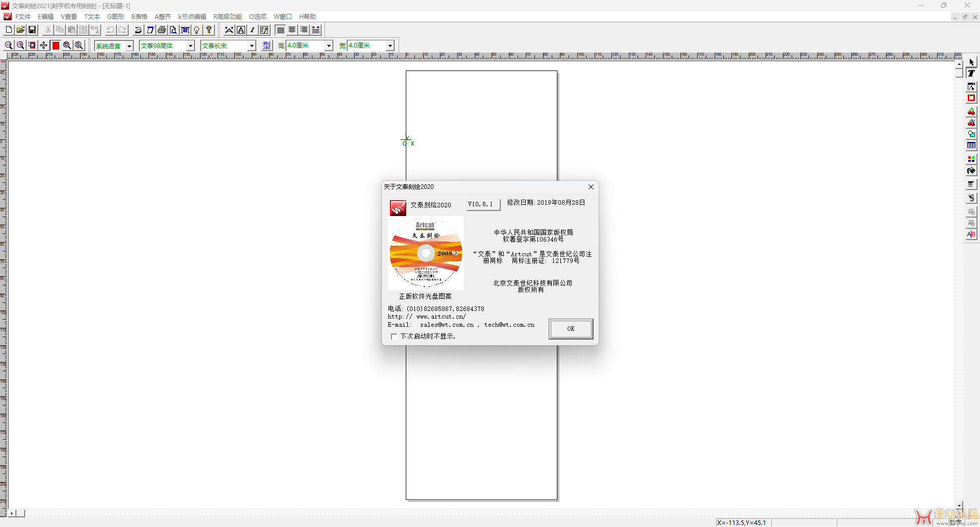Apply right text alignment icon
Screen dimensions: 980x527
coord(304,30)
